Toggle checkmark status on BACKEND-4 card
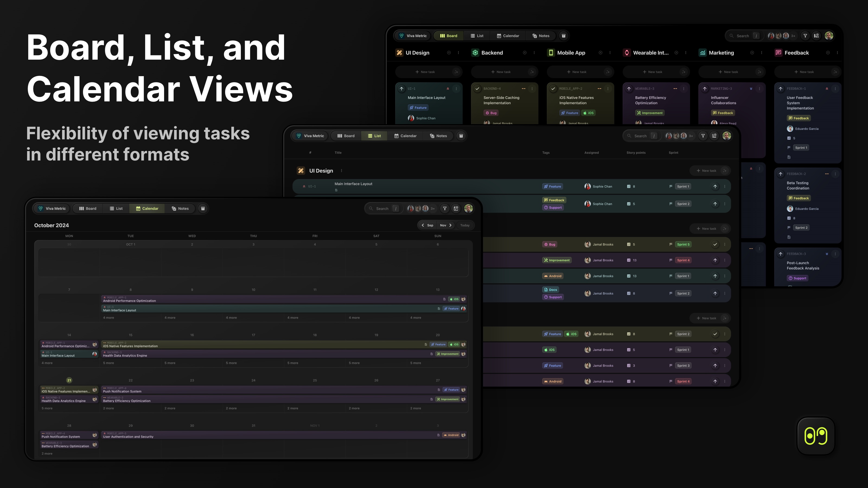 coord(477,89)
